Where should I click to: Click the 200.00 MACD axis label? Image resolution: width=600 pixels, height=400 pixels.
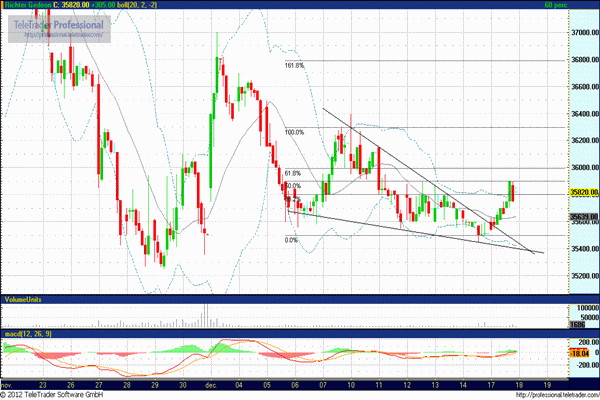point(589,342)
